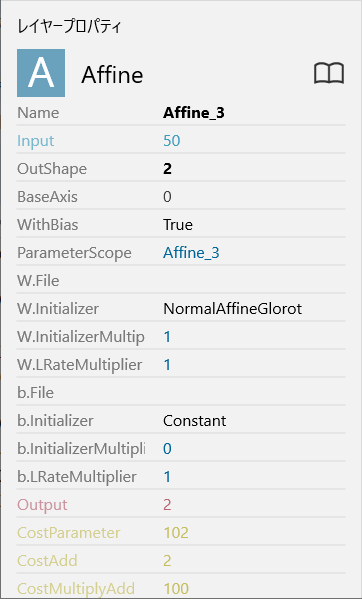
Task: Open the layer reference book icon
Action: tap(329, 73)
